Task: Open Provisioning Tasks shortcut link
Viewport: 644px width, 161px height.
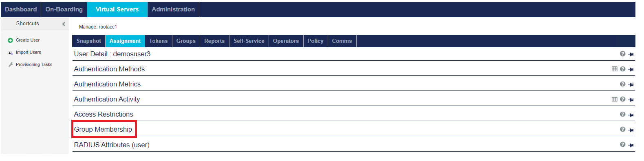Action: click(x=34, y=64)
